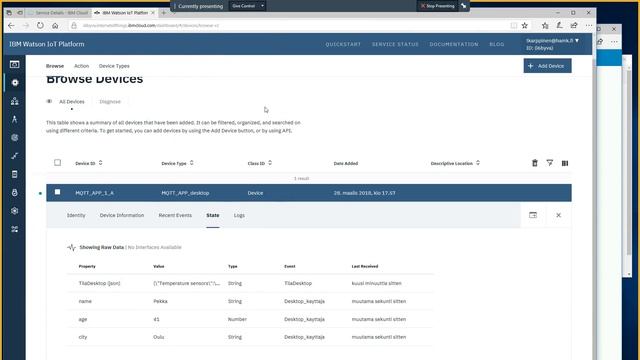Image resolution: width=640 pixels, height=360 pixels.
Task: Click the browser back arrow
Action: click(x=11, y=25)
